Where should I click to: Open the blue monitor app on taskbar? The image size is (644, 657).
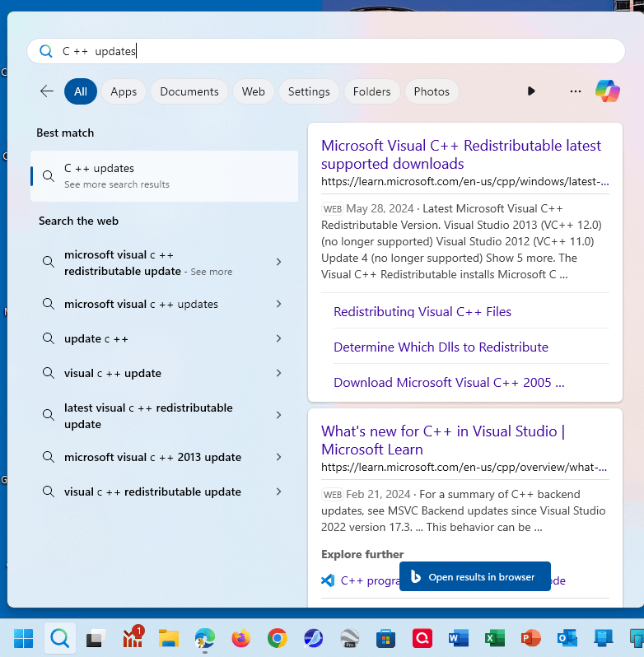604,639
